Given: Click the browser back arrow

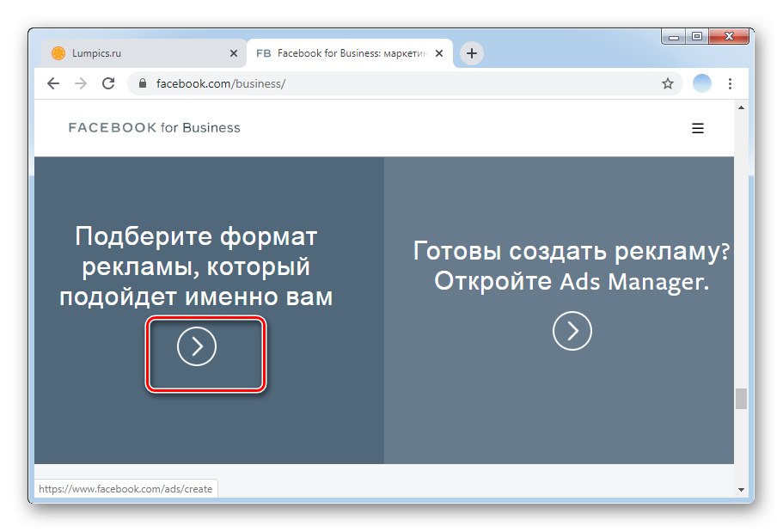Looking at the screenshot, I should coord(53,83).
